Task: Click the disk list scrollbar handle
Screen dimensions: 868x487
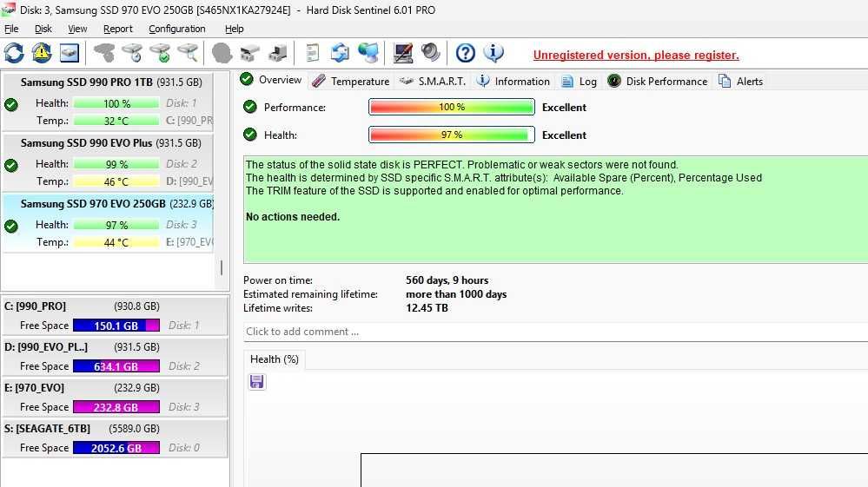Action: pyautogui.click(x=222, y=267)
